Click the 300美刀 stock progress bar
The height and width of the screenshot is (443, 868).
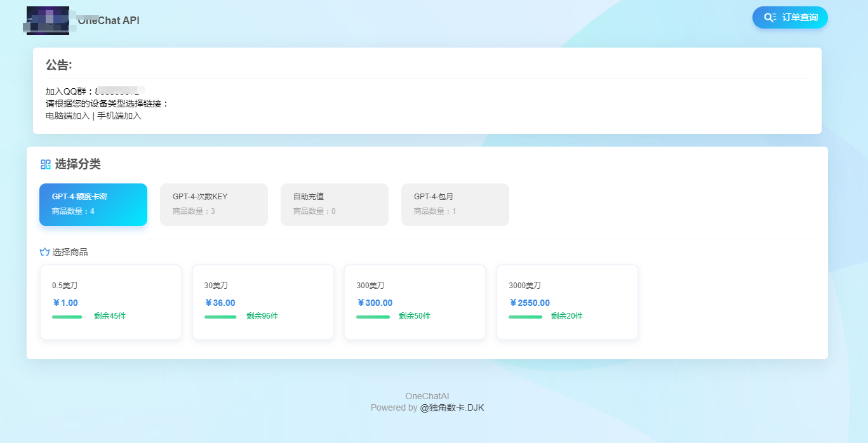click(x=373, y=317)
